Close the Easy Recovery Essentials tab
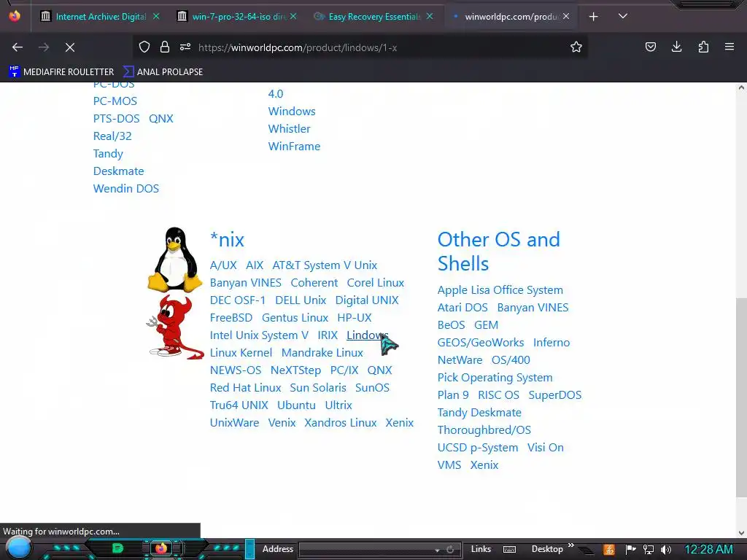 (429, 16)
